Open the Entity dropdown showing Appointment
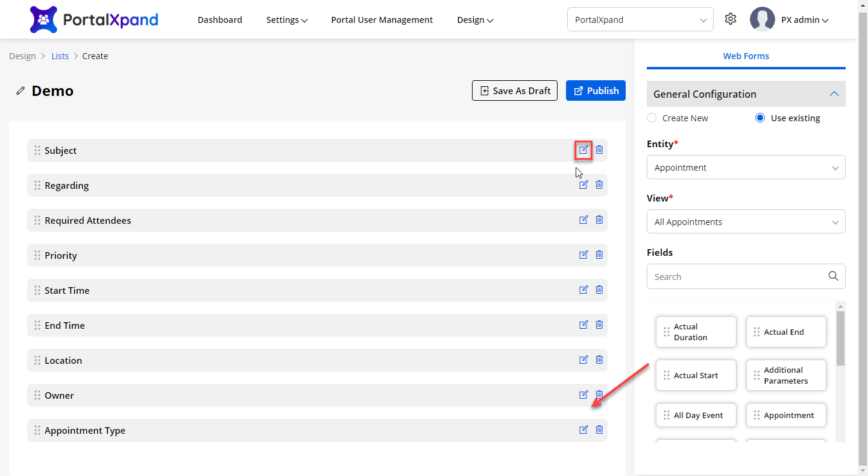Viewport: 868px width, 476px height. click(746, 168)
